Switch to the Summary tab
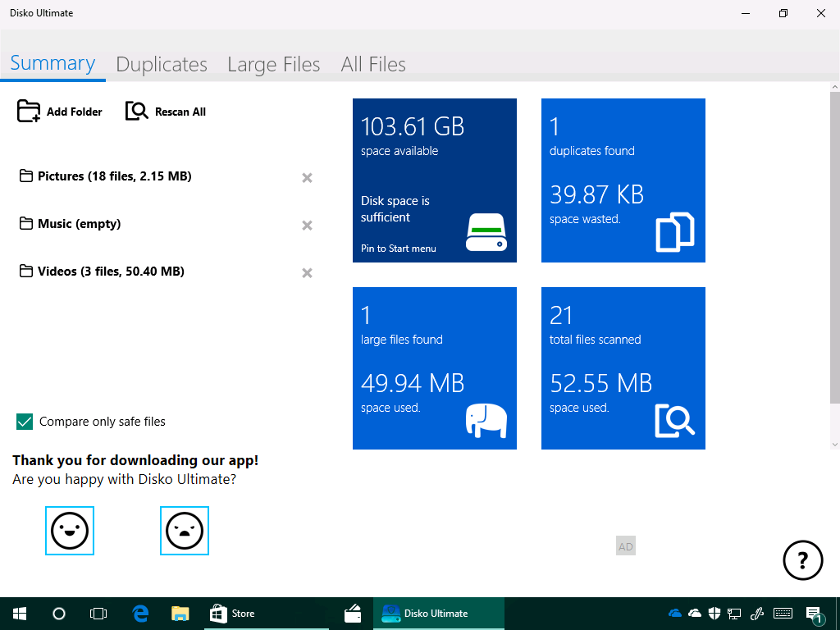Image resolution: width=840 pixels, height=630 pixels. tap(52, 63)
